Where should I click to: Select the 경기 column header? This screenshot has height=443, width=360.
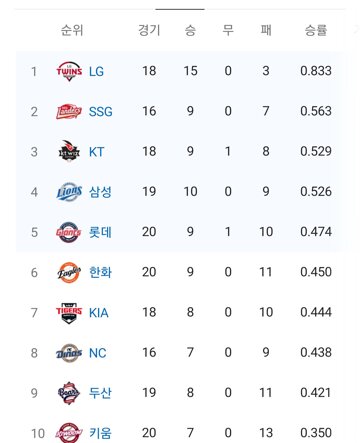tap(149, 30)
